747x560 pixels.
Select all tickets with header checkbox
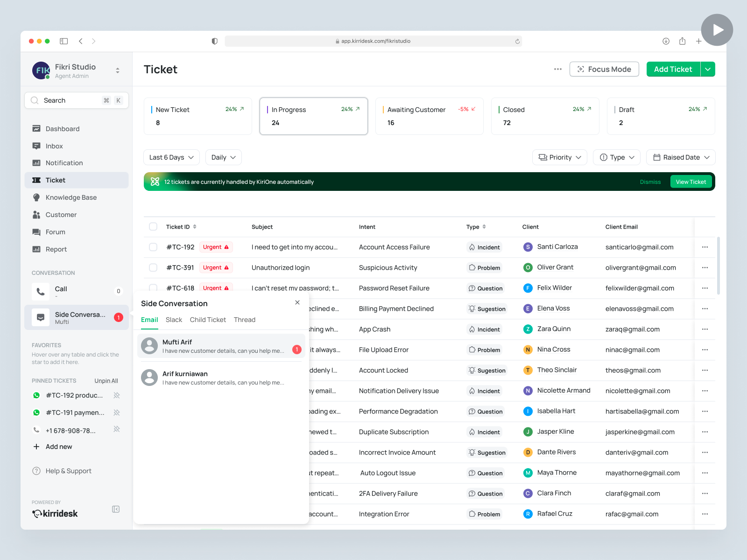[153, 227]
